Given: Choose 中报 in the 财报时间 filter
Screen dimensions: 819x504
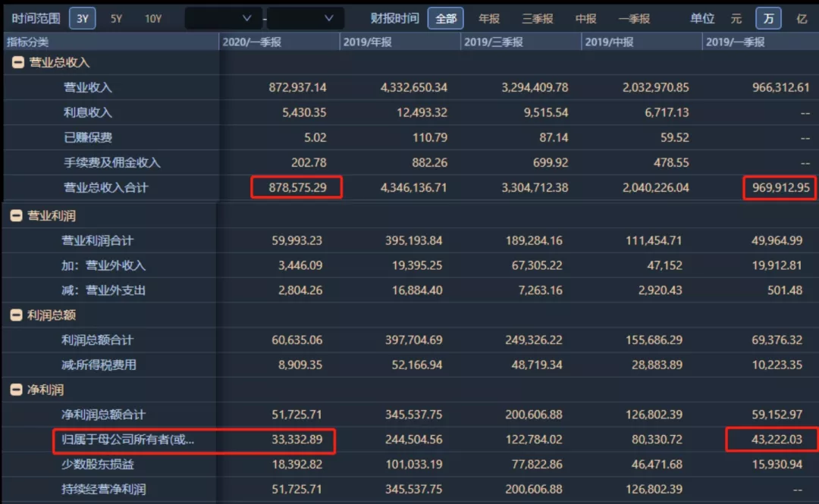Looking at the screenshot, I should [585, 18].
